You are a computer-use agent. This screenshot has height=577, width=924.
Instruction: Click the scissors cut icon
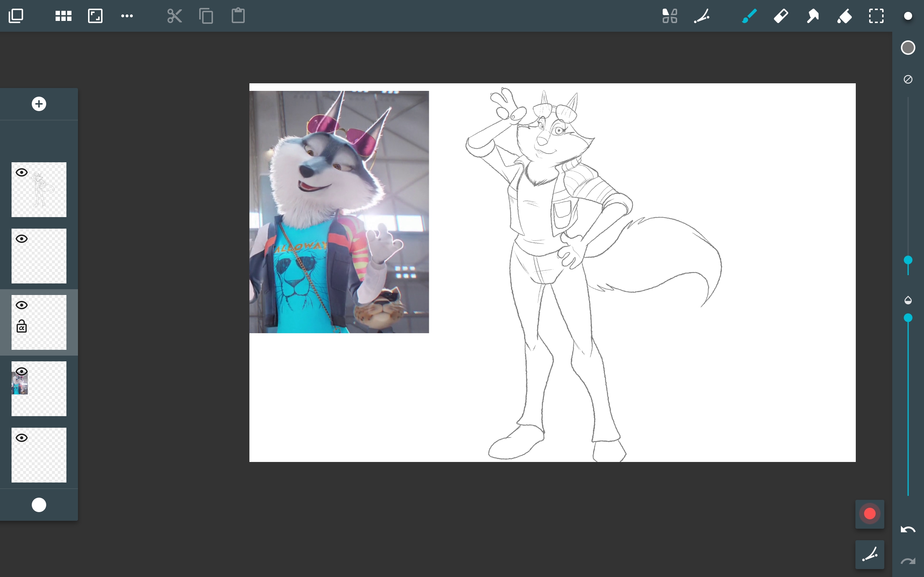[x=174, y=16]
